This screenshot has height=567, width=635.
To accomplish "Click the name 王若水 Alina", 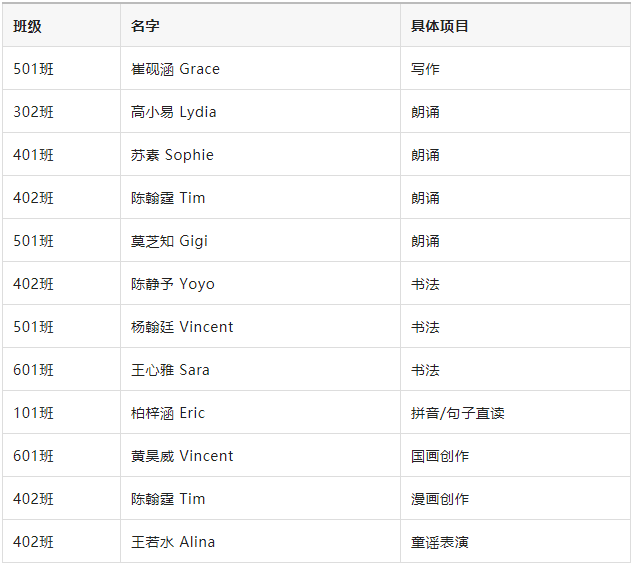I will tap(173, 542).
